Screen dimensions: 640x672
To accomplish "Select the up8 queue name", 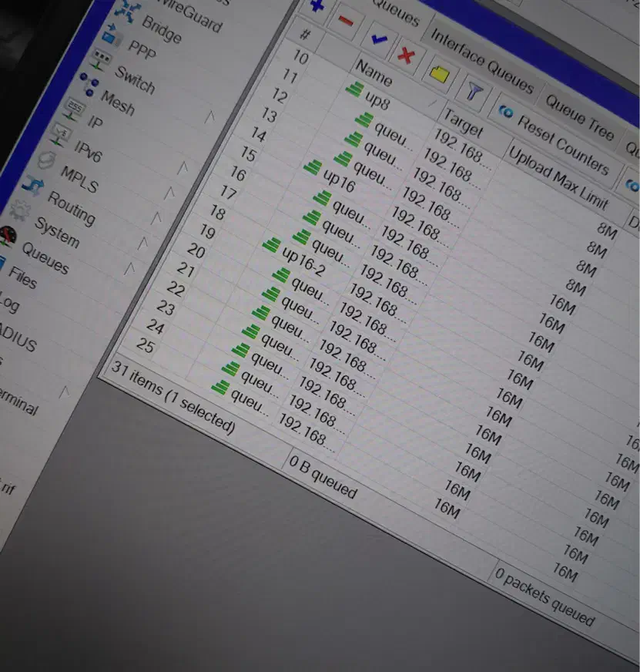I will coord(377,100).
